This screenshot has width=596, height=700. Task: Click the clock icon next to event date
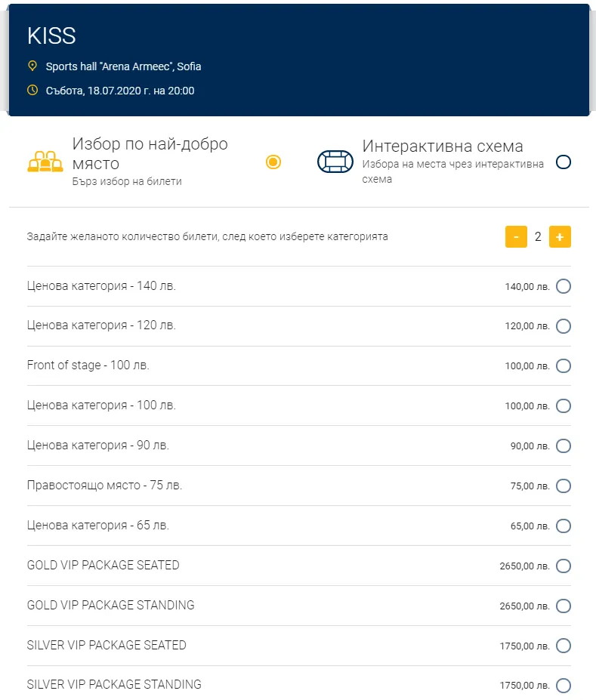(32, 90)
